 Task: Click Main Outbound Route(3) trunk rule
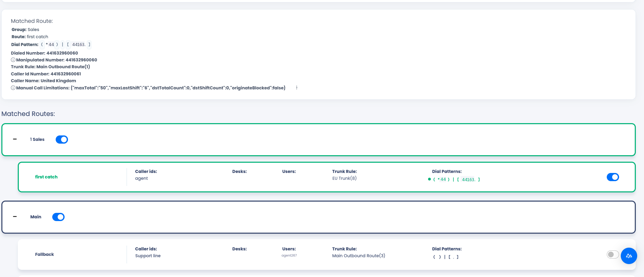coord(359,256)
